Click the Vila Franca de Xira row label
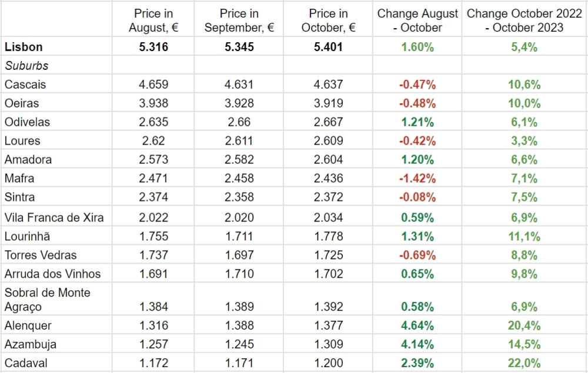 (x=54, y=217)
